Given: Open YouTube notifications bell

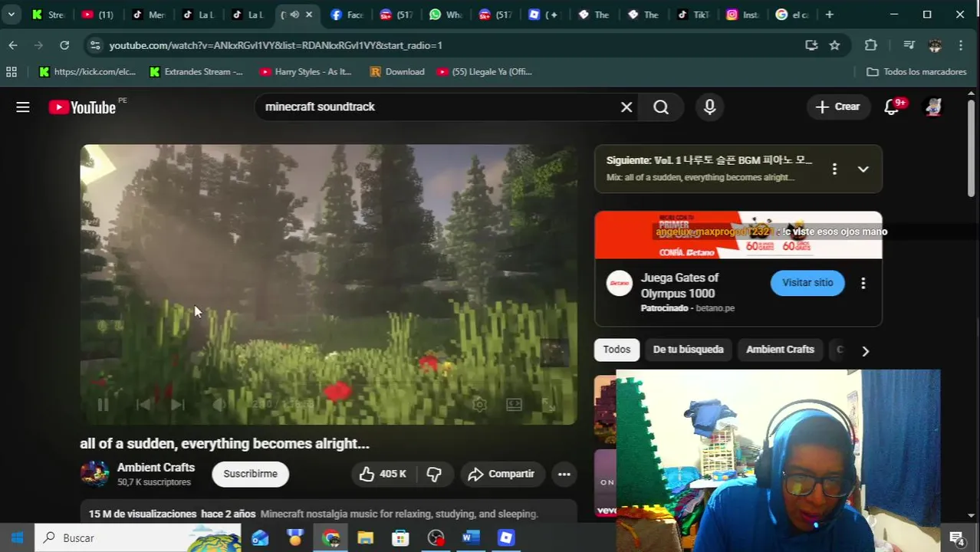Looking at the screenshot, I should pos(892,107).
